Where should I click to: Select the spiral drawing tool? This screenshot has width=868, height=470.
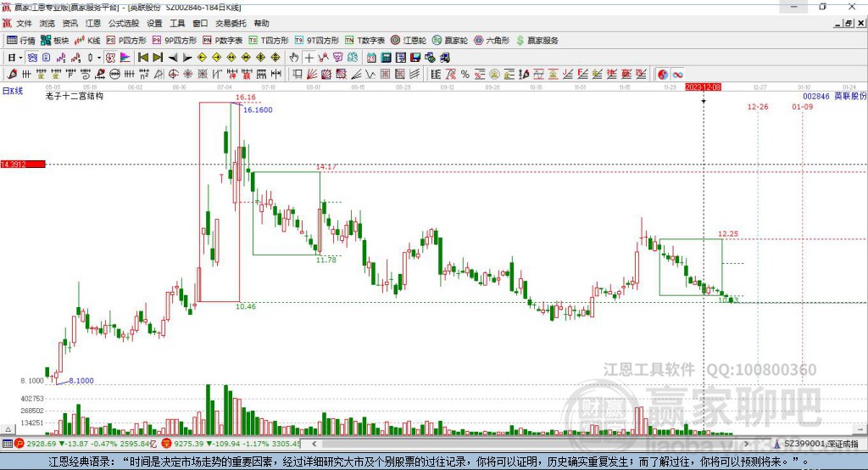(86, 75)
